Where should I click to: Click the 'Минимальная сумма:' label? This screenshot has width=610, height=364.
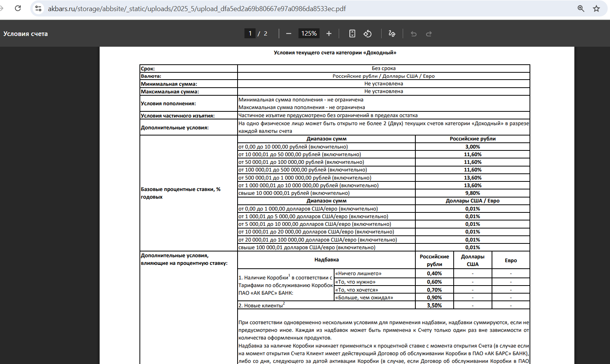(169, 84)
